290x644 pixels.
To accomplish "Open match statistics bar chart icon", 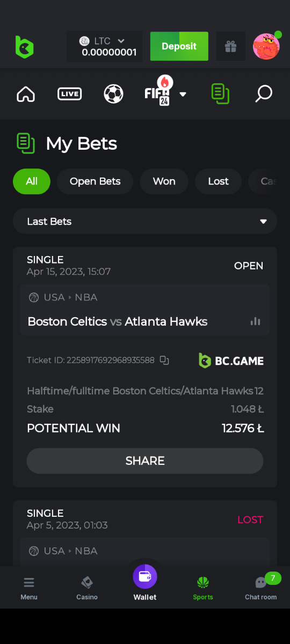I will click(256, 321).
